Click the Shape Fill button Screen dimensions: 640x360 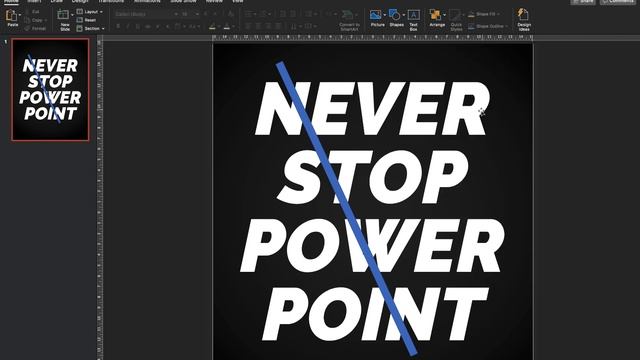pos(483,14)
